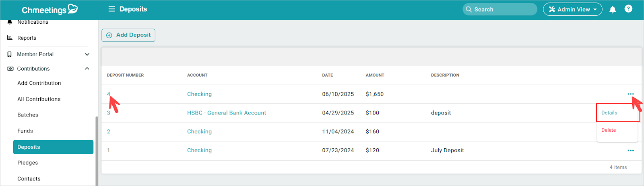Toggle the hamburger menu icon
The height and width of the screenshot is (186, 644).
click(111, 9)
